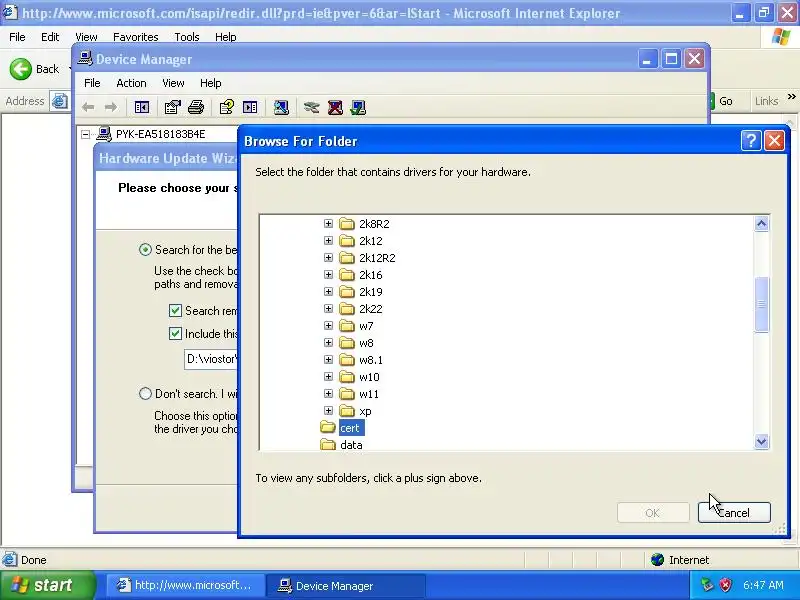Select the 'Don't search' radio button
The height and width of the screenshot is (600, 800).
(145, 394)
